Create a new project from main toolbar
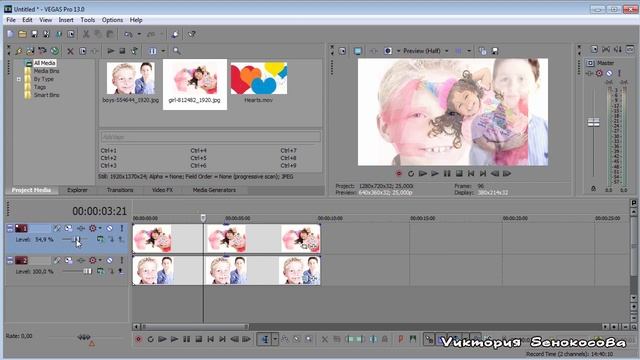The width and height of the screenshot is (640, 360). 11,34
